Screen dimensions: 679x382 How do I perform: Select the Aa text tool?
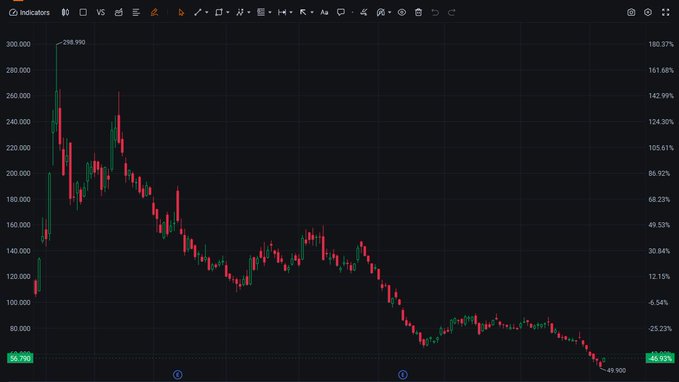tap(324, 13)
